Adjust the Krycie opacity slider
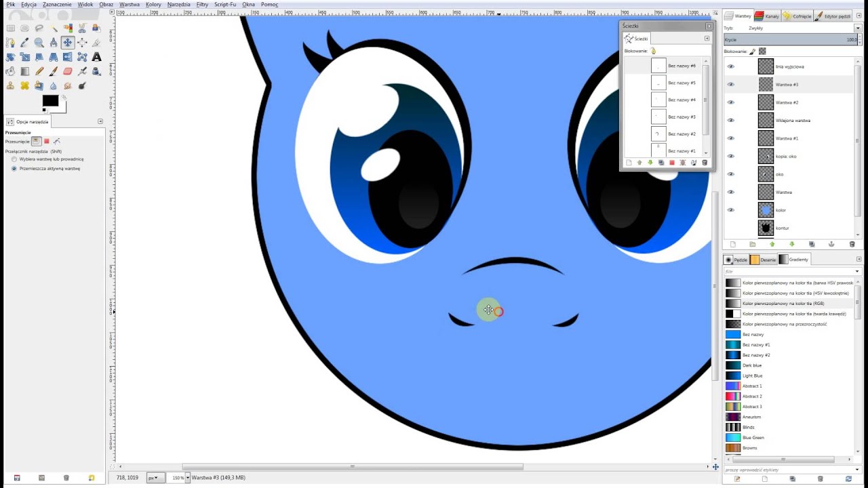This screenshot has width=868, height=488. 791,40
